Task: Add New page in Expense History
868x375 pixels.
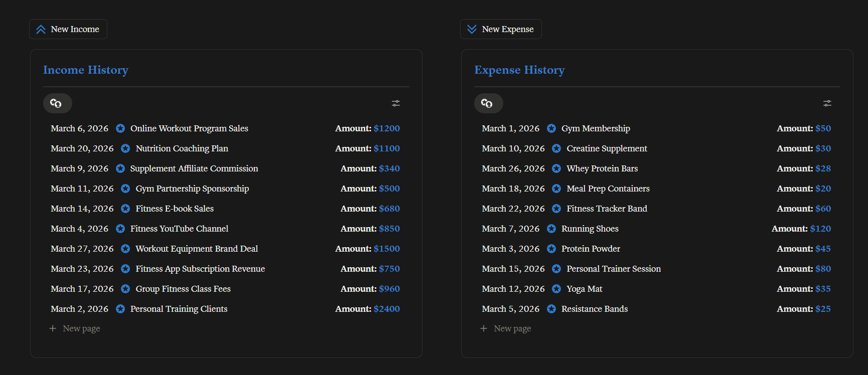Action: (x=506, y=328)
